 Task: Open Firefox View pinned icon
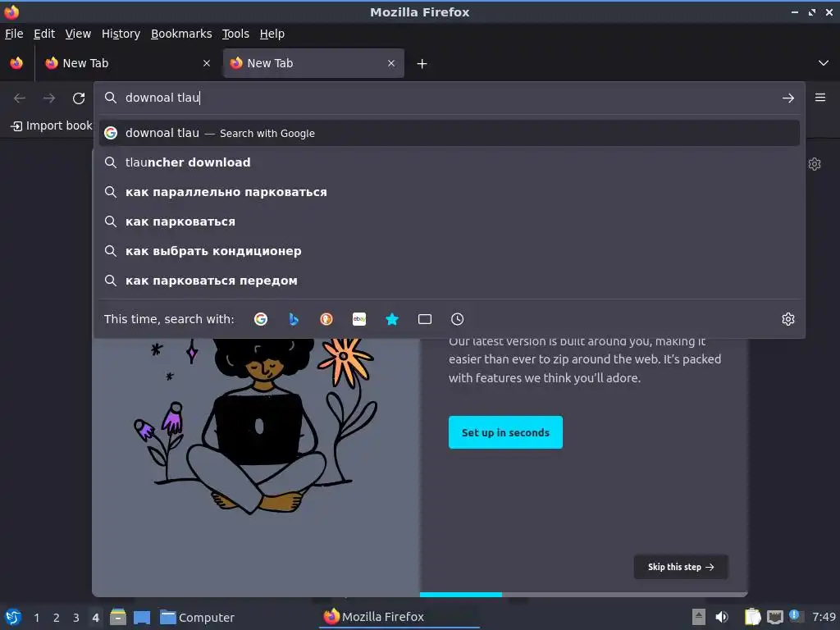coord(16,63)
